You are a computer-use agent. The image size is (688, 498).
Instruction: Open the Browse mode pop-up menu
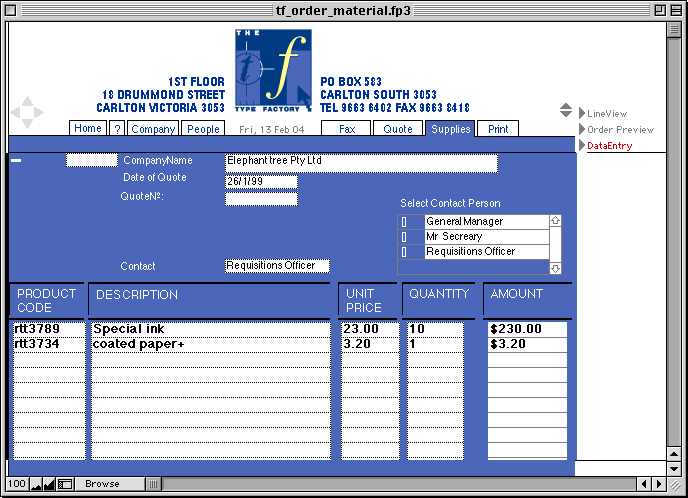[101, 484]
